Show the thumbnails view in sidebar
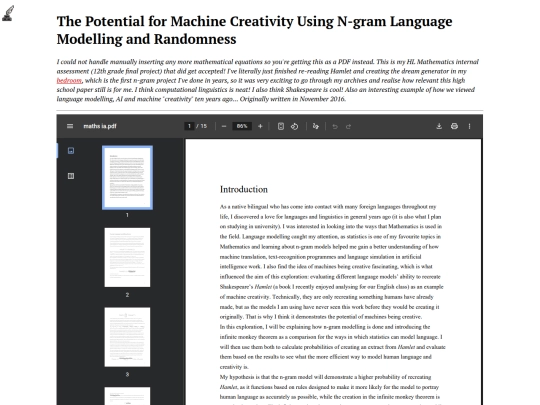This screenshot has width=540, height=405. point(71,150)
